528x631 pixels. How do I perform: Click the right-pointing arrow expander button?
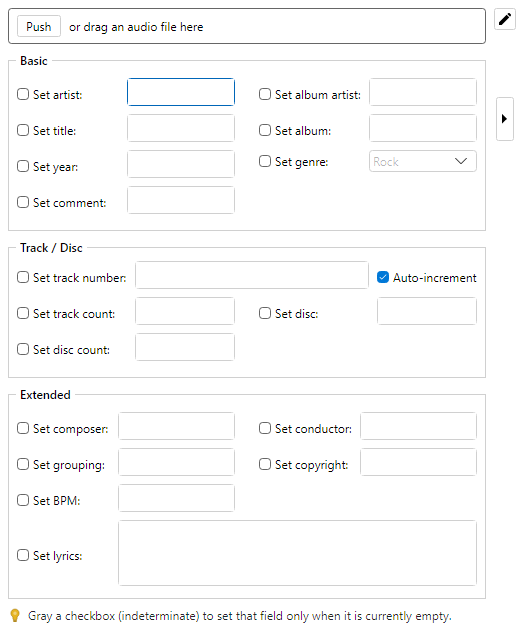point(505,119)
